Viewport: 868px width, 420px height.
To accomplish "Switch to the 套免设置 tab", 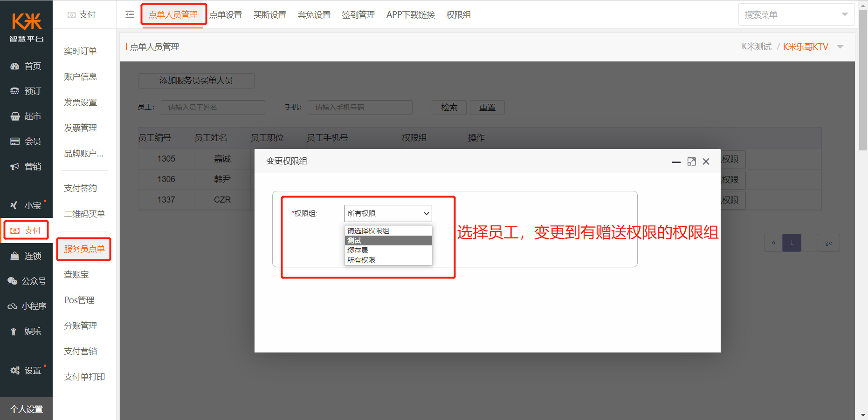I will tap(314, 15).
